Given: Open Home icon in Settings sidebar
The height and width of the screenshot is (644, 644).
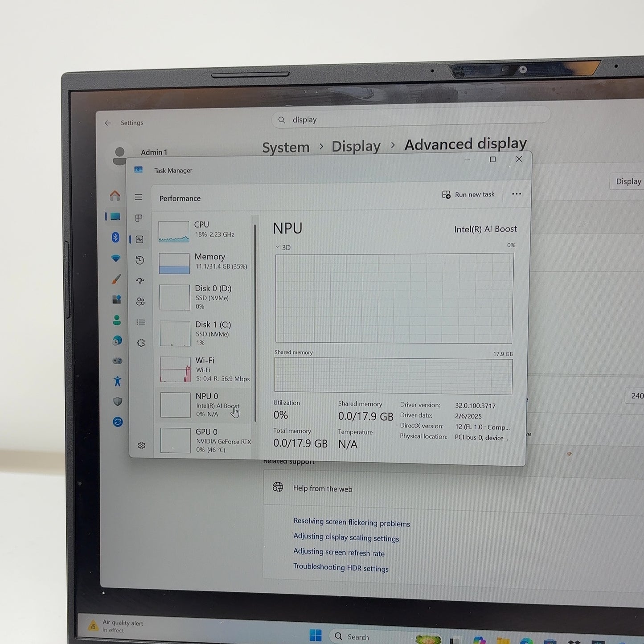Looking at the screenshot, I should [115, 195].
